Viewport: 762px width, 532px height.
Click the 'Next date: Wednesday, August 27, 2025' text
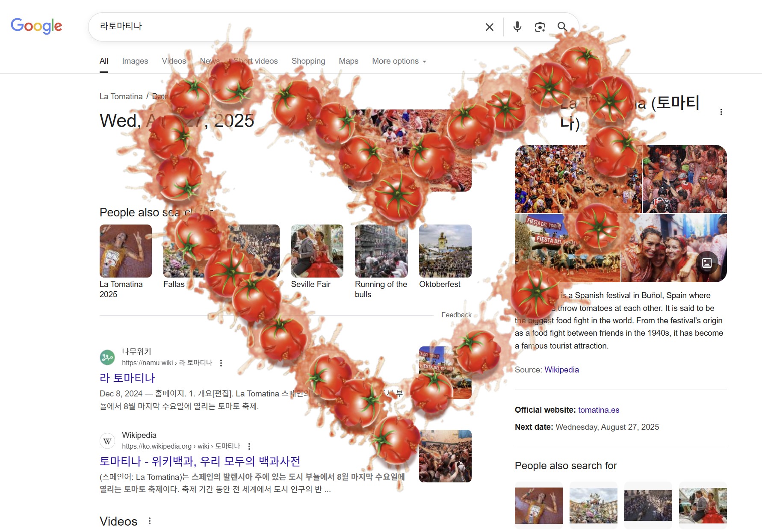pos(587,427)
